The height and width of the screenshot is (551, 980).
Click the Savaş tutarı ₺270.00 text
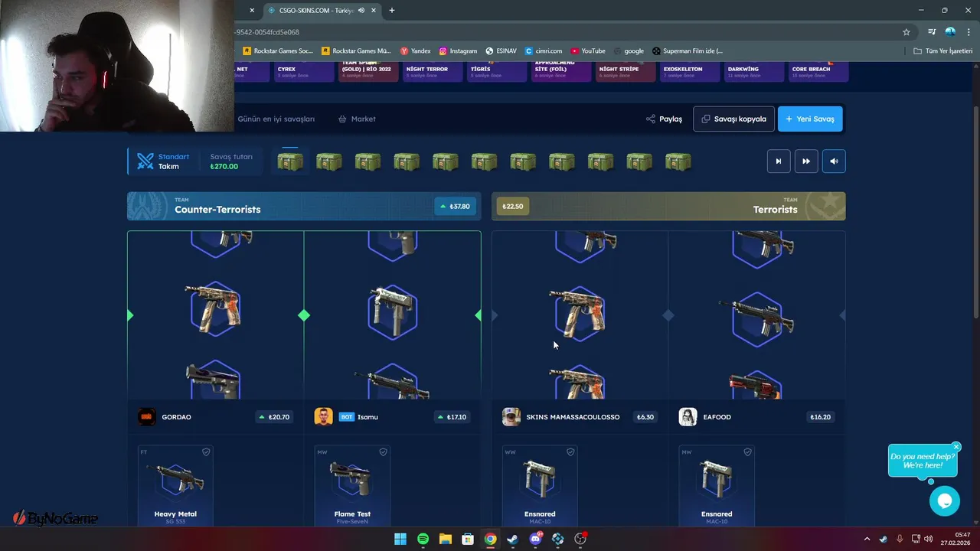[231, 161]
